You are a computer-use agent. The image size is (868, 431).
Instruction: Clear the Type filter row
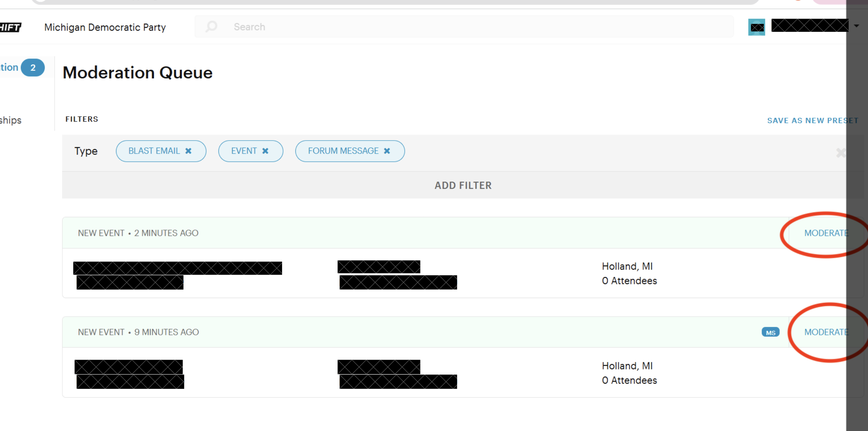(x=840, y=153)
